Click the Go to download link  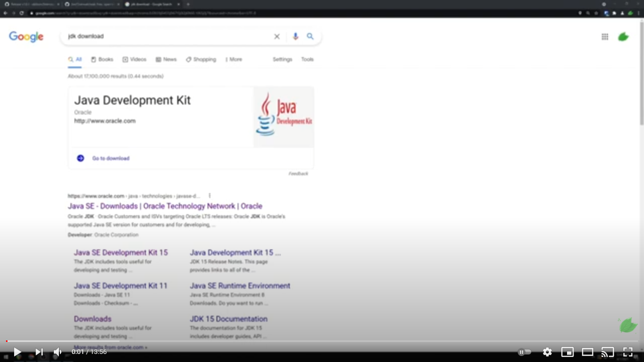pyautogui.click(x=111, y=158)
